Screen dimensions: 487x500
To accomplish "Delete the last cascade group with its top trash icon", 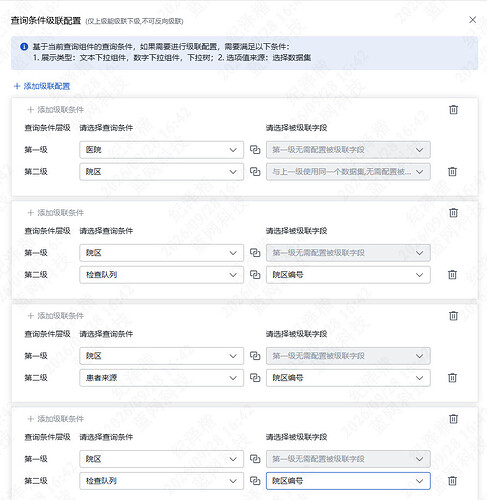I will coord(453,418).
